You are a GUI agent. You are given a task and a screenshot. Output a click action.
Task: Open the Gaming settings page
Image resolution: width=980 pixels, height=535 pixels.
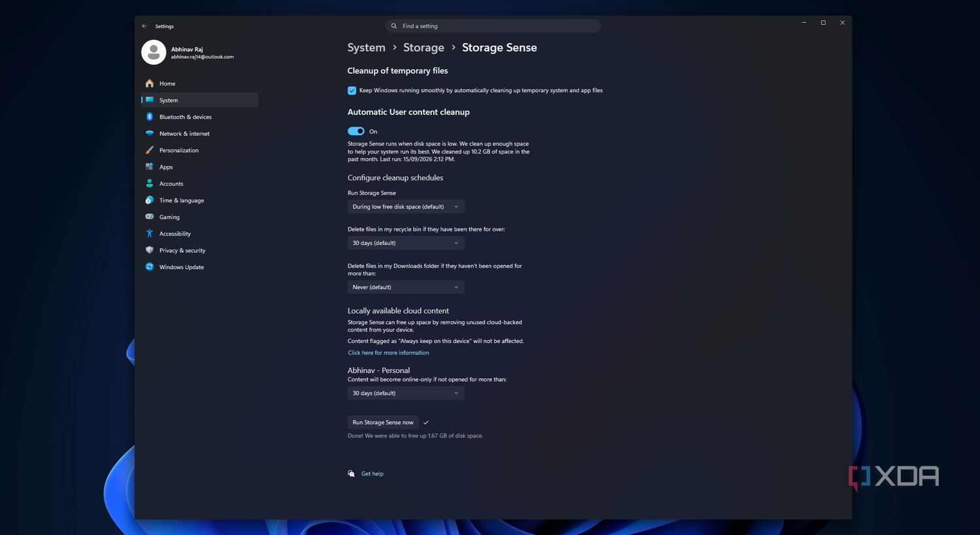tap(199, 217)
